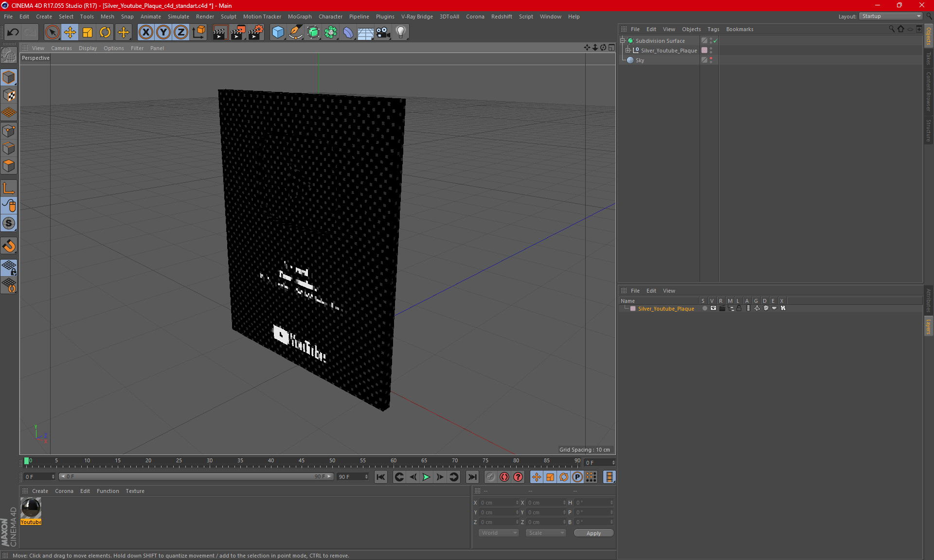
Task: Open the coordinate system toggle icon
Action: (x=199, y=32)
